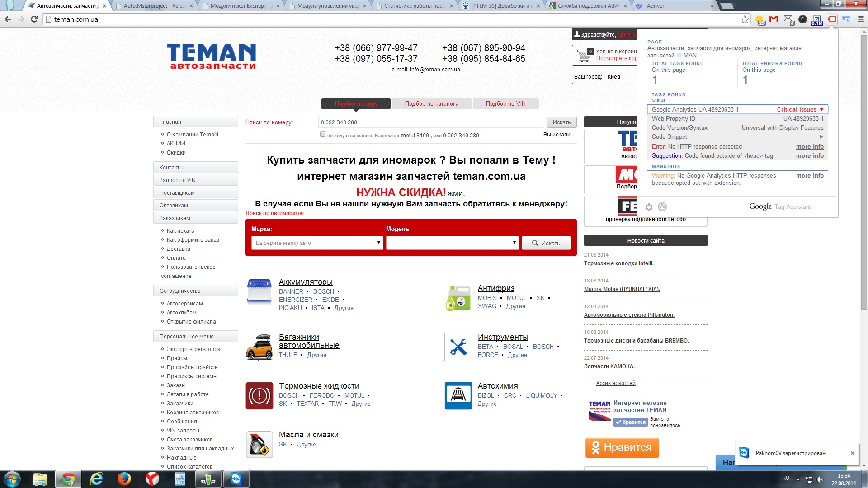The image size is (868, 488).
Task: Open the Аккумуляторы category link
Action: [x=306, y=282]
